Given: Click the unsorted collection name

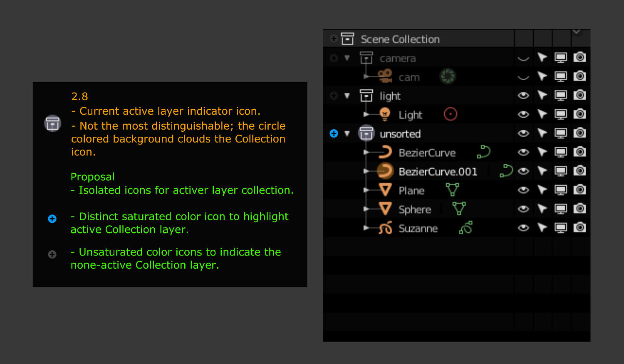Looking at the screenshot, I should pos(400,134).
